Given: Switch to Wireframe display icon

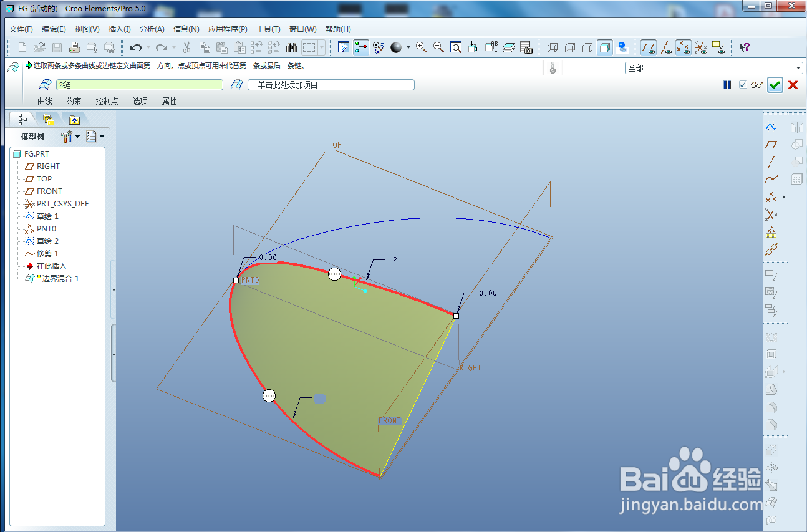Looking at the screenshot, I should coord(553,47).
